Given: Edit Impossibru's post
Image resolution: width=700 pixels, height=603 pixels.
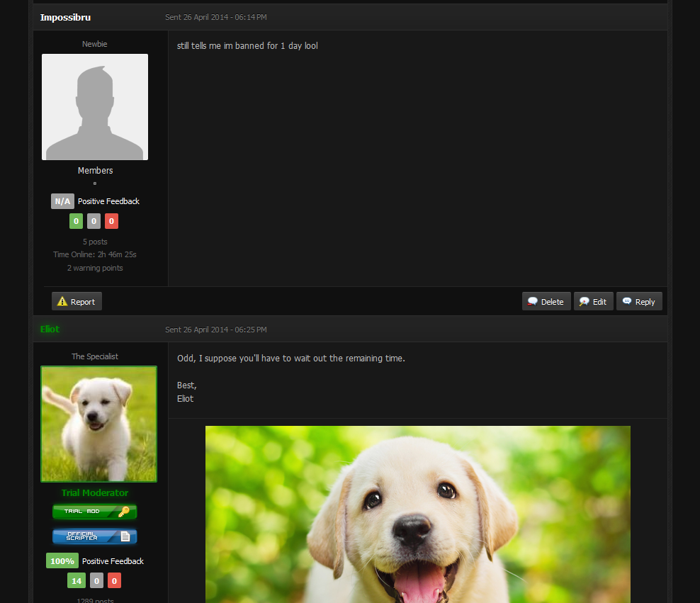Looking at the screenshot, I should (x=593, y=301).
